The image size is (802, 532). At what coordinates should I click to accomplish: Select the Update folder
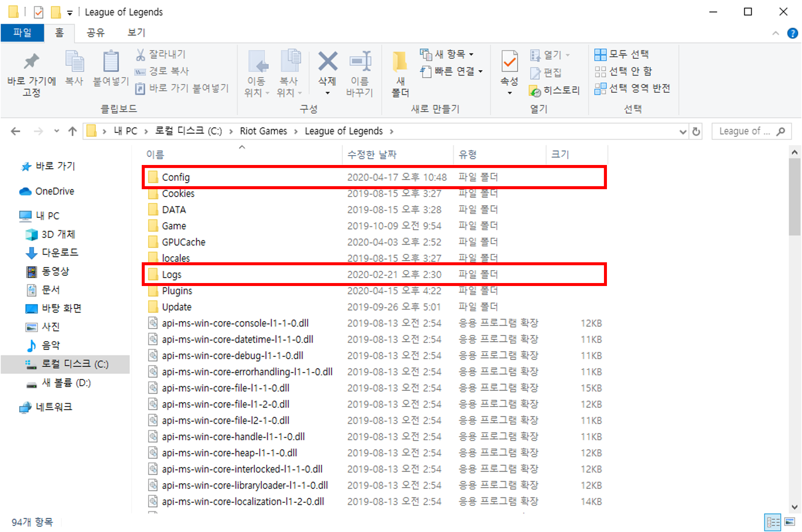pyautogui.click(x=374, y=307)
